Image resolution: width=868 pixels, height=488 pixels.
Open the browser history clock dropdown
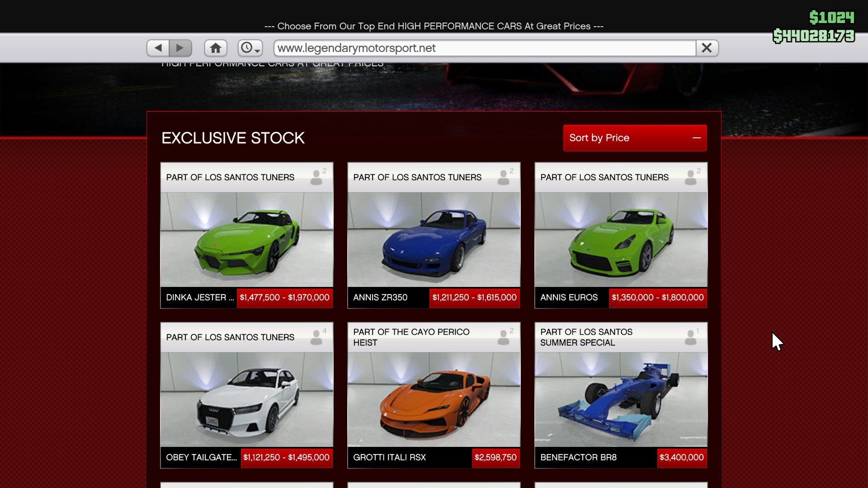250,48
